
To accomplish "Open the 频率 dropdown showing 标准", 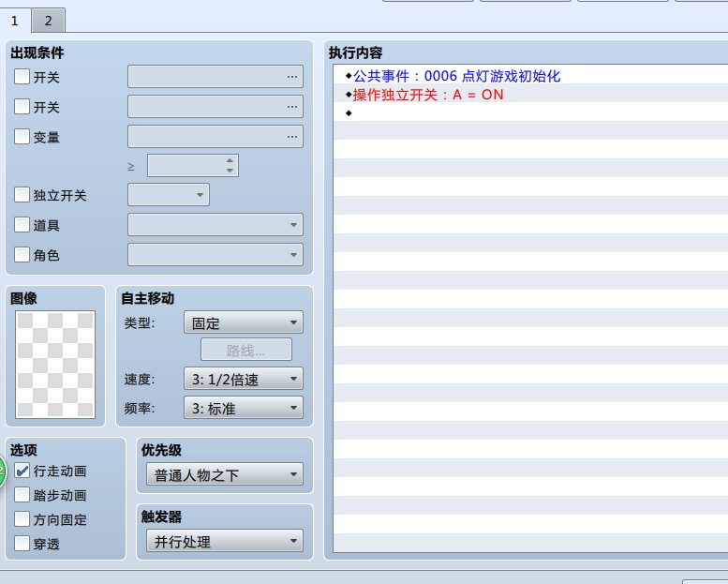I will pos(244,408).
